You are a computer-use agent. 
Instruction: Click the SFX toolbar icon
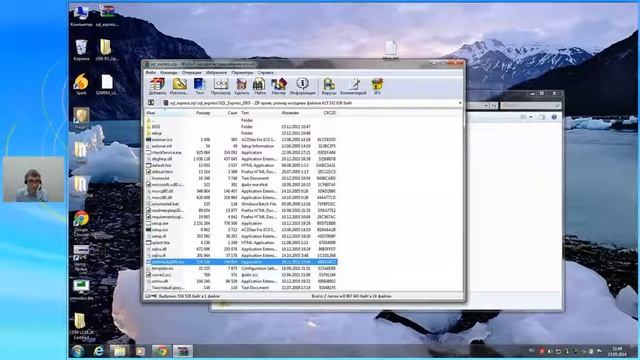pos(377,87)
